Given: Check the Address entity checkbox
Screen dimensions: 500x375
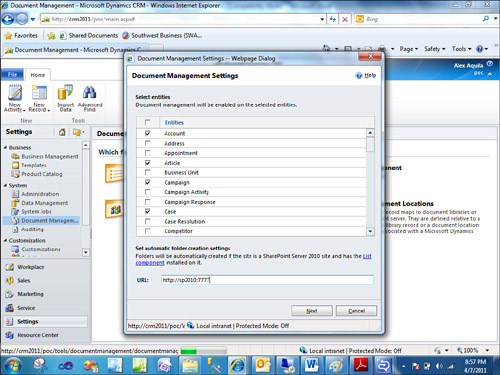Looking at the screenshot, I should click(147, 143).
